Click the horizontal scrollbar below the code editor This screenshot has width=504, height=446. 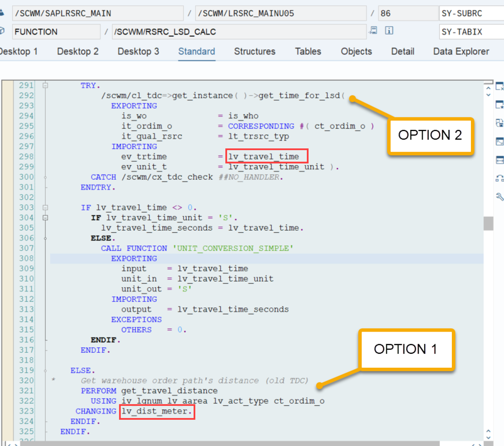coord(229,443)
